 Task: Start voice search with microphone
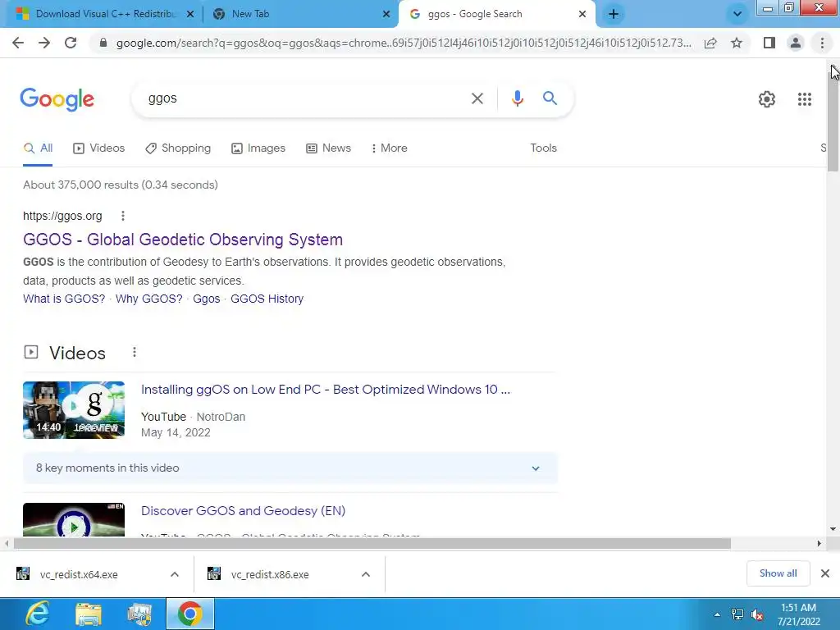click(x=517, y=98)
